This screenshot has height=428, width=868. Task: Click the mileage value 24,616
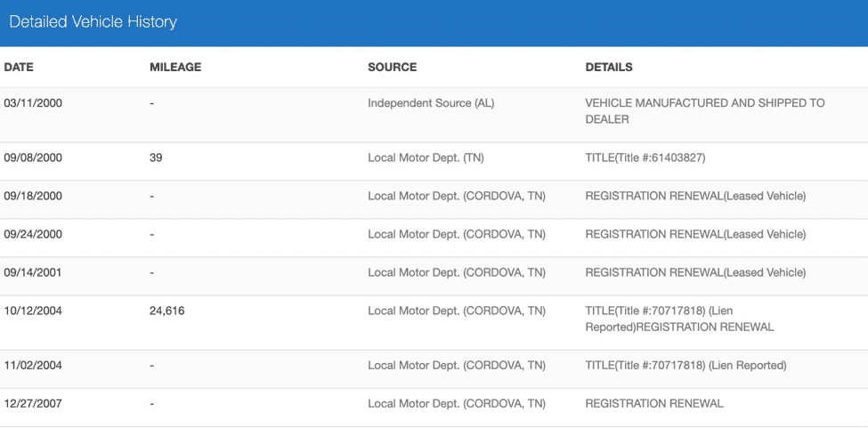click(x=167, y=311)
